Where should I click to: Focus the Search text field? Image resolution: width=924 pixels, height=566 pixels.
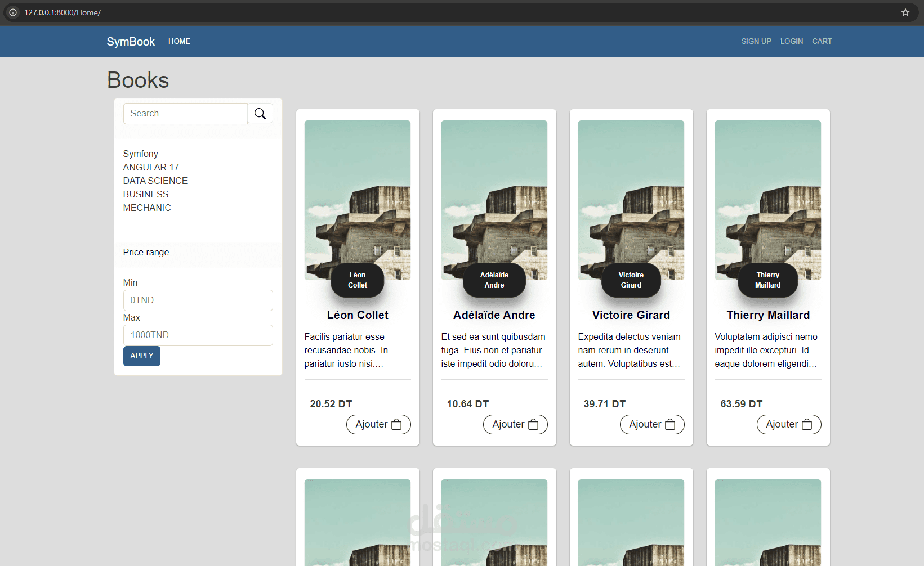[x=185, y=114]
